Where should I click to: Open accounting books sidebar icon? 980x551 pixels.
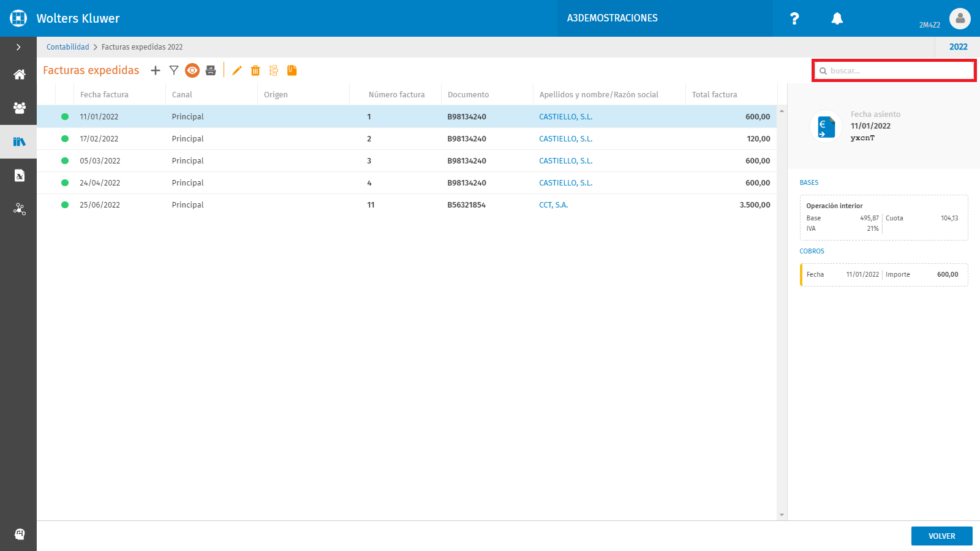pyautogui.click(x=20, y=142)
